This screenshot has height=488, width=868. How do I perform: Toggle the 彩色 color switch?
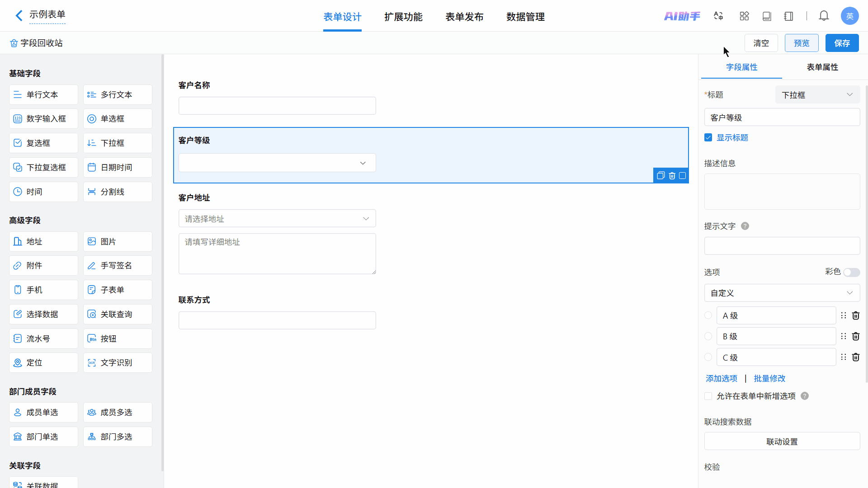[851, 272]
